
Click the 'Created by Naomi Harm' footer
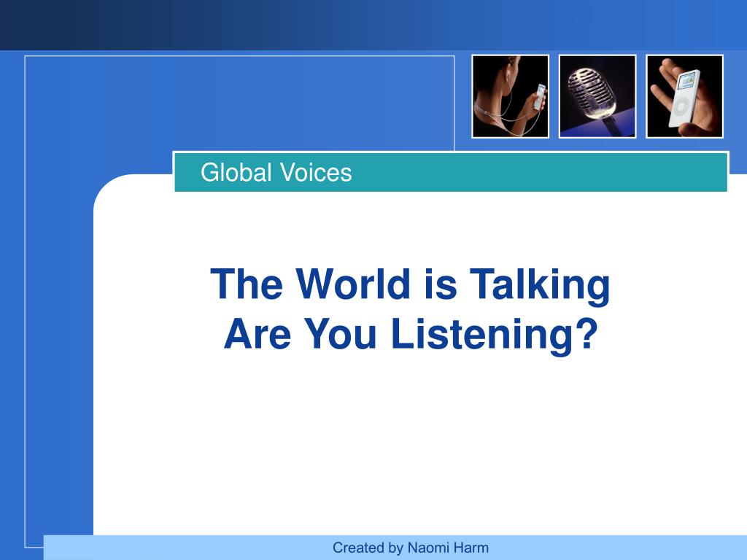pos(411,548)
